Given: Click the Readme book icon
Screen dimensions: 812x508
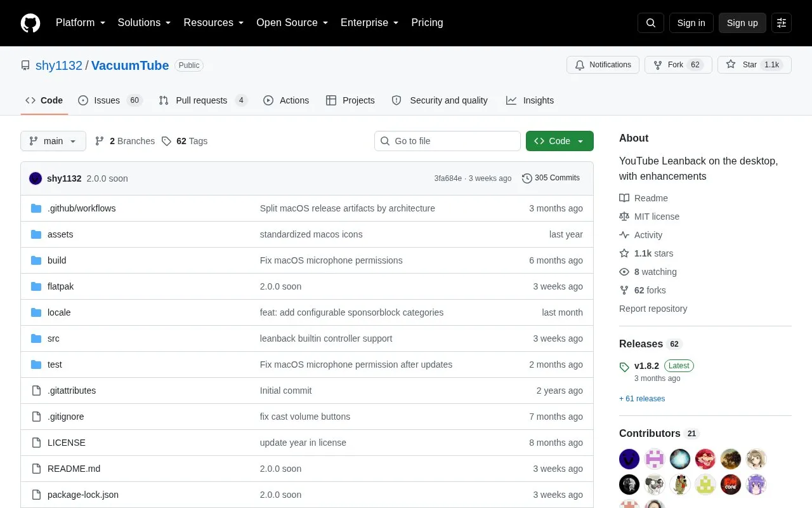Looking at the screenshot, I should 624,198.
